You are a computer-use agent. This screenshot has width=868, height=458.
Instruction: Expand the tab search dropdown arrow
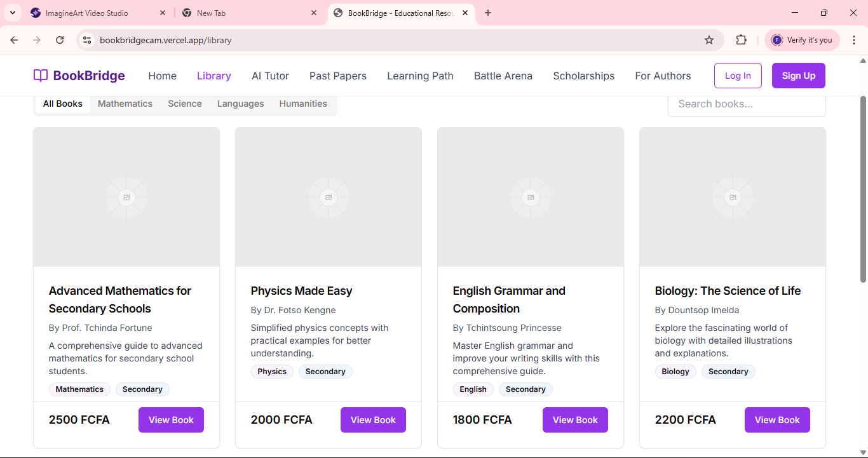tap(12, 13)
